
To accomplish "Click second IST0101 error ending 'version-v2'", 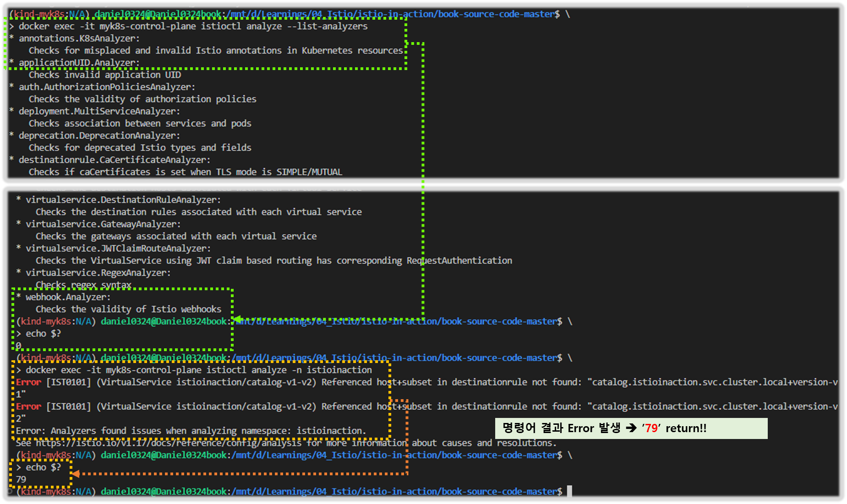I will [427, 412].
